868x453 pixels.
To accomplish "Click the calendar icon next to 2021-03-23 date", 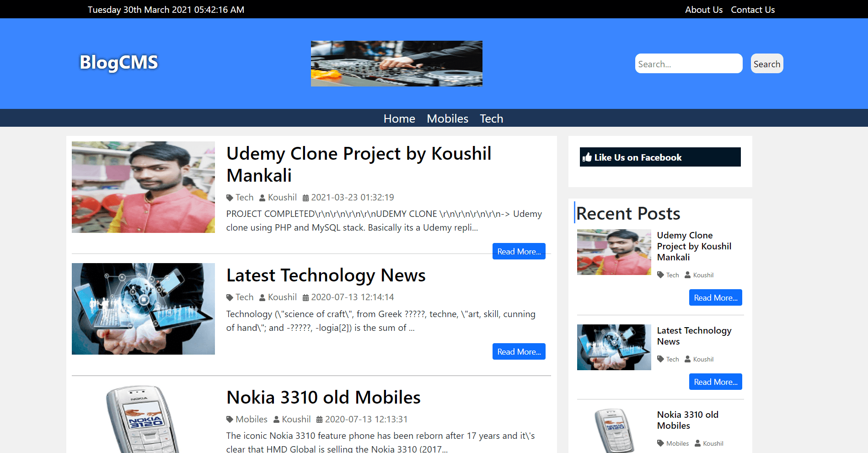I will point(305,198).
